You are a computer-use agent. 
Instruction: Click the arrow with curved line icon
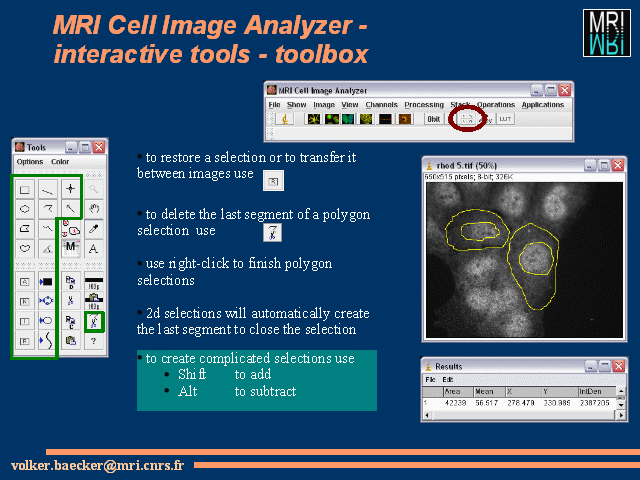click(46, 340)
